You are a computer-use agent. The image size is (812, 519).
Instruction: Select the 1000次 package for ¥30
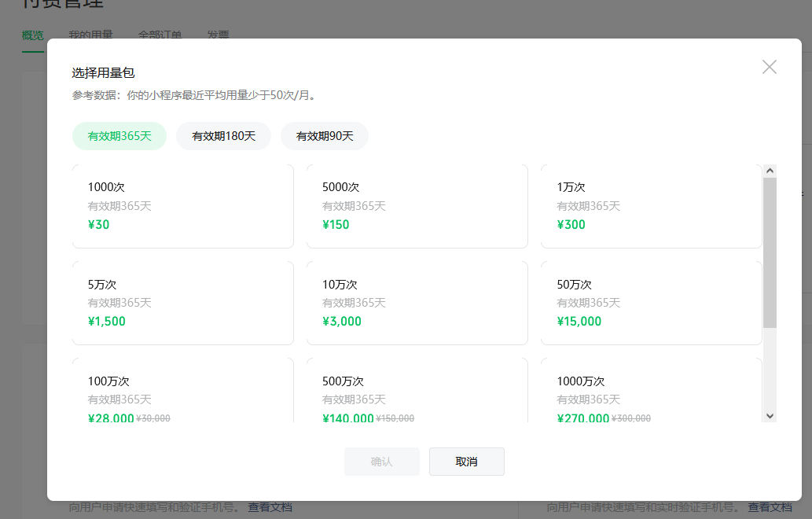[x=182, y=205]
